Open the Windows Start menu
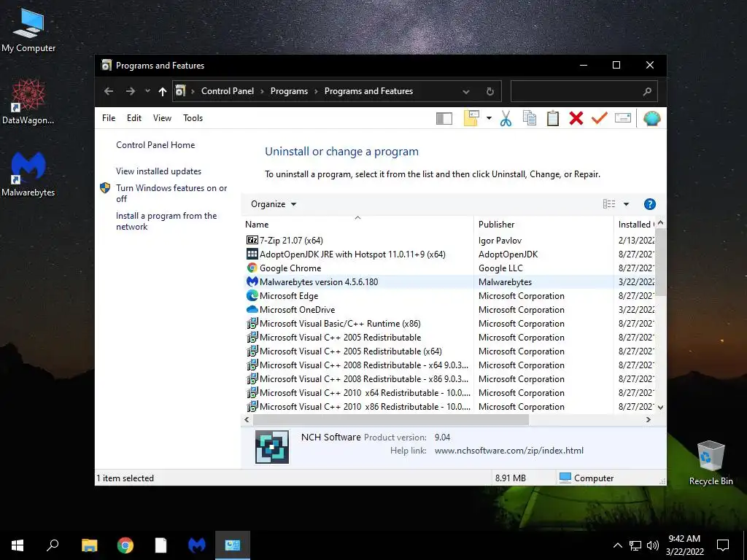Screen dimensions: 747x560 pos(18,545)
